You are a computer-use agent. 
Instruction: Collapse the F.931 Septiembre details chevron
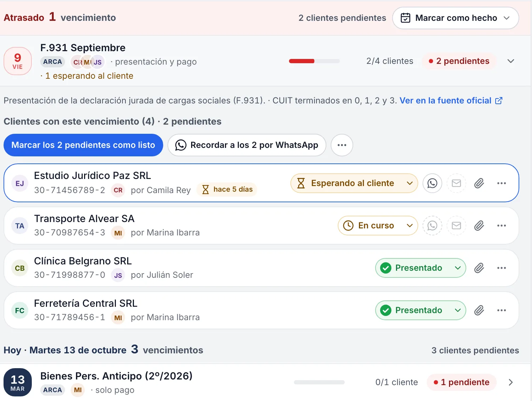510,61
